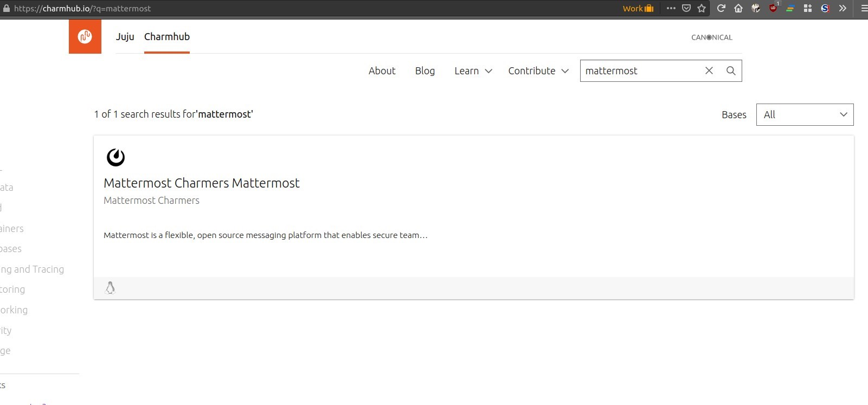Click the Linux penguin icon on card
This screenshot has height=405, width=868.
click(x=110, y=288)
